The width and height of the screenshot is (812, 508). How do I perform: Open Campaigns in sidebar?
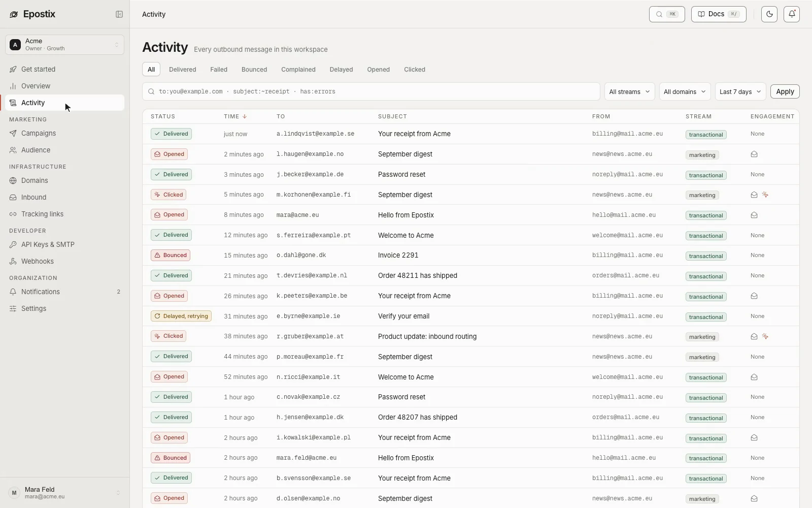(x=64, y=133)
